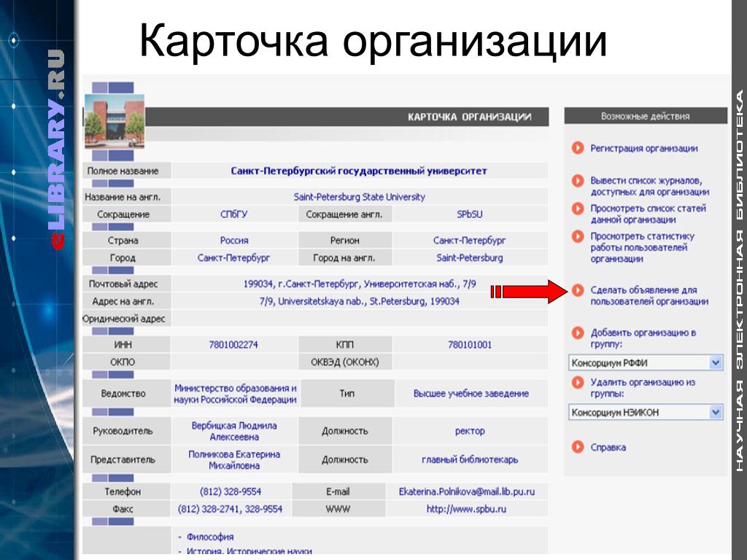Click the Добавить организацию в группу link
Image resolution: width=747 pixels, height=560 pixels.
tap(643, 338)
